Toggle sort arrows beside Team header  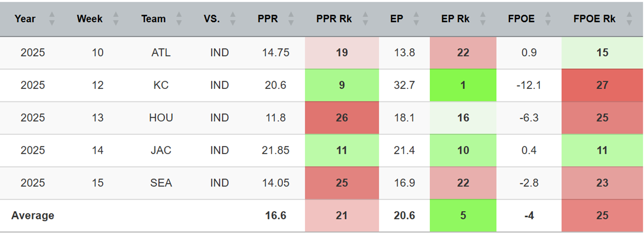(x=179, y=19)
